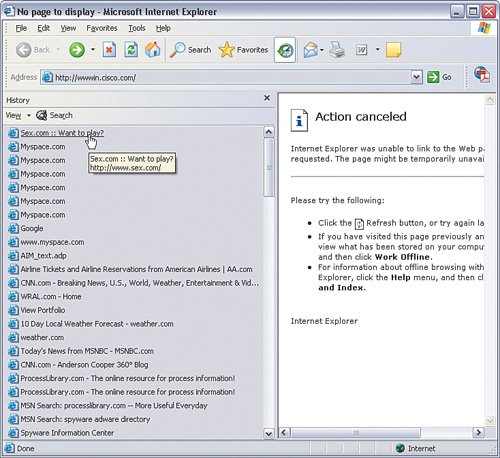The height and width of the screenshot is (458, 500).
Task: Open the AIM_text.adp history entry
Action: tap(43, 256)
